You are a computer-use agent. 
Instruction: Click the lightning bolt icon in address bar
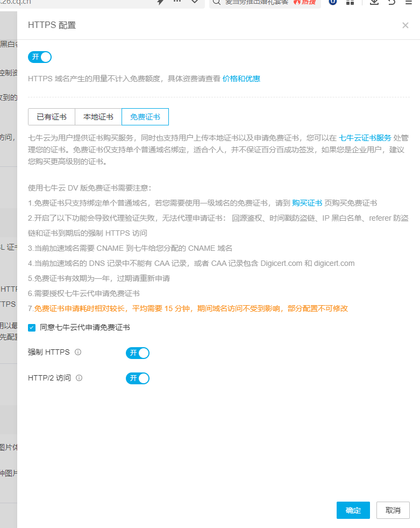point(160,2)
